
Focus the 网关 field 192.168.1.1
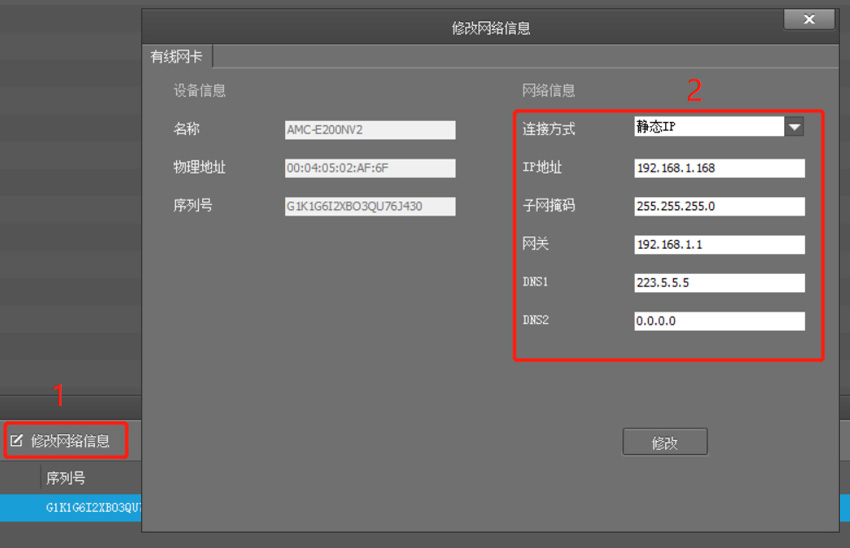tap(719, 244)
